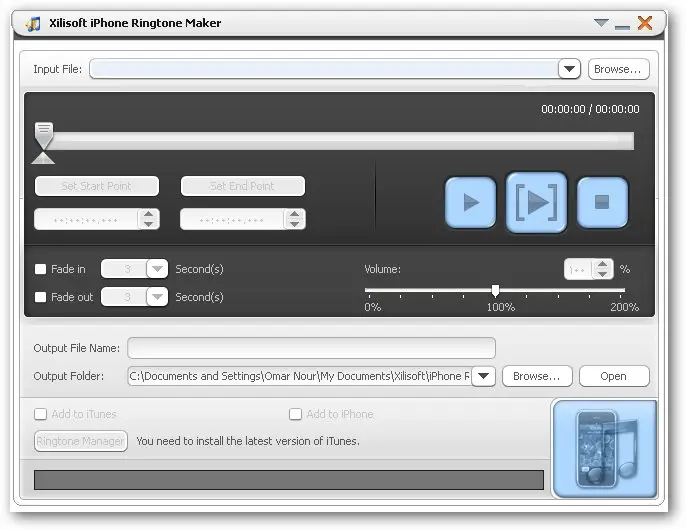Click the 200% volume label

coord(624,307)
